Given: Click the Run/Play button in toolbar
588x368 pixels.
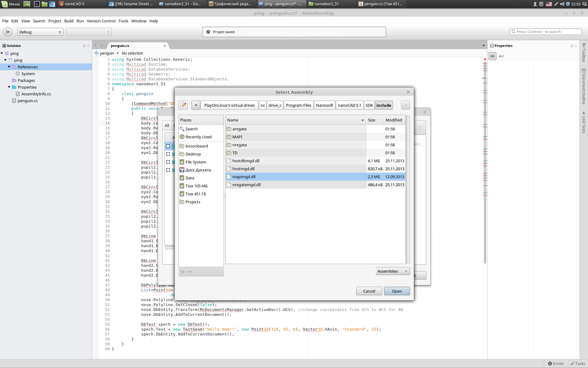Looking at the screenshot, I should 8,32.
